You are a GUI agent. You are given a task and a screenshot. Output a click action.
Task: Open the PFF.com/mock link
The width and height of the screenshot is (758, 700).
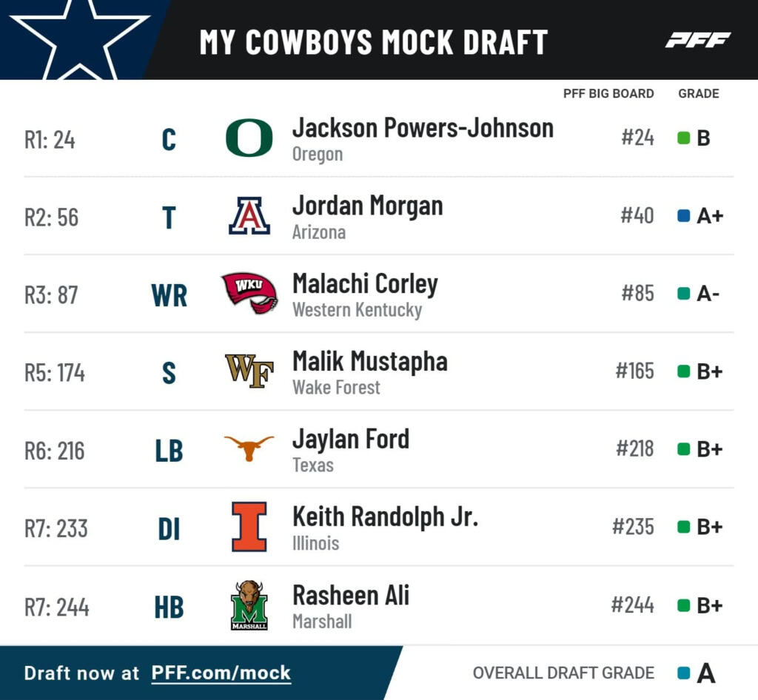pyautogui.click(x=221, y=673)
